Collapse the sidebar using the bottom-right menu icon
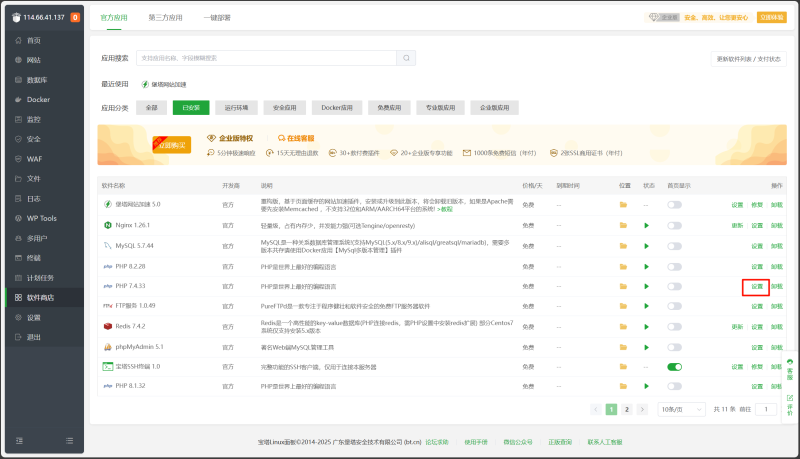This screenshot has height=459, width=800. pyautogui.click(x=69, y=441)
